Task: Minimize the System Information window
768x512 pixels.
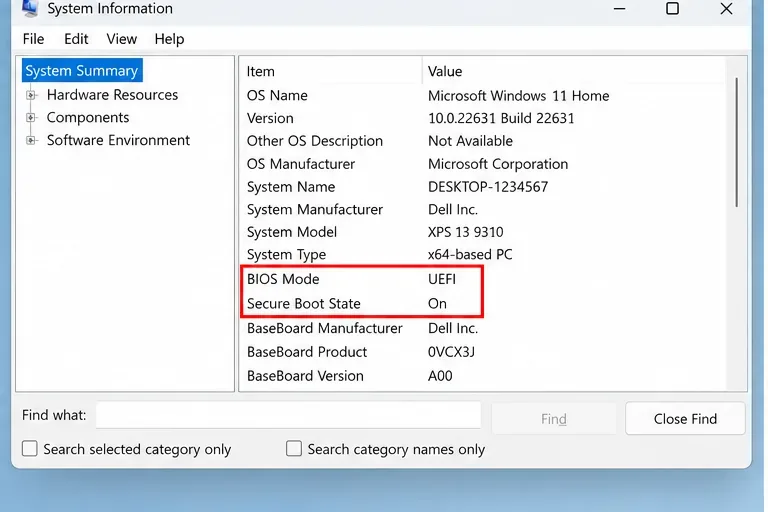Action: [619, 8]
